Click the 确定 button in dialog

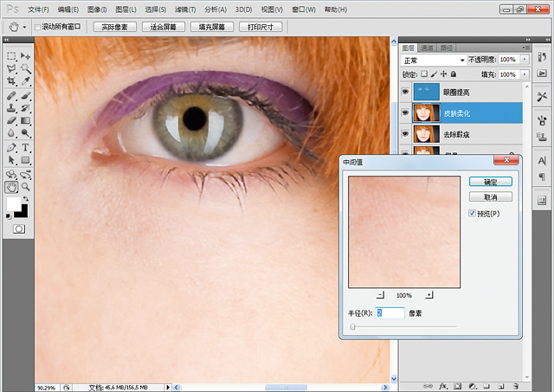[491, 182]
